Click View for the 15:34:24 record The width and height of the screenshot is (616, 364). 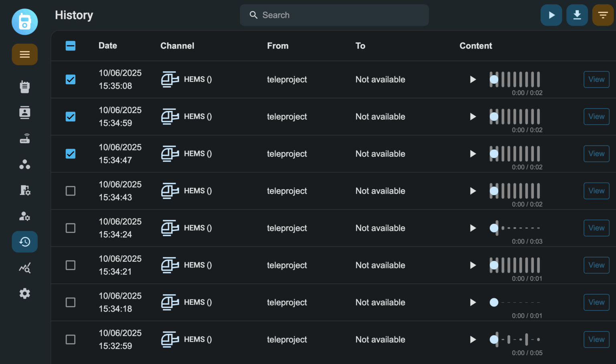[596, 228]
